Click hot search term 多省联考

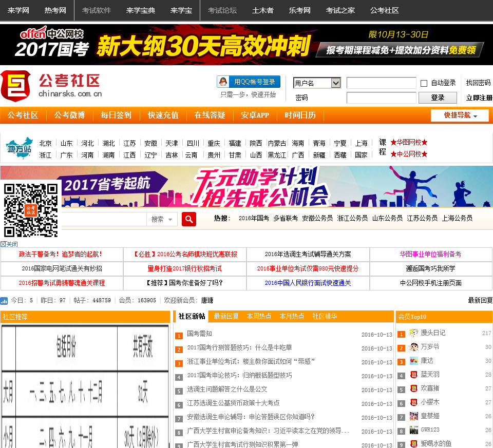pyautogui.click(x=286, y=218)
